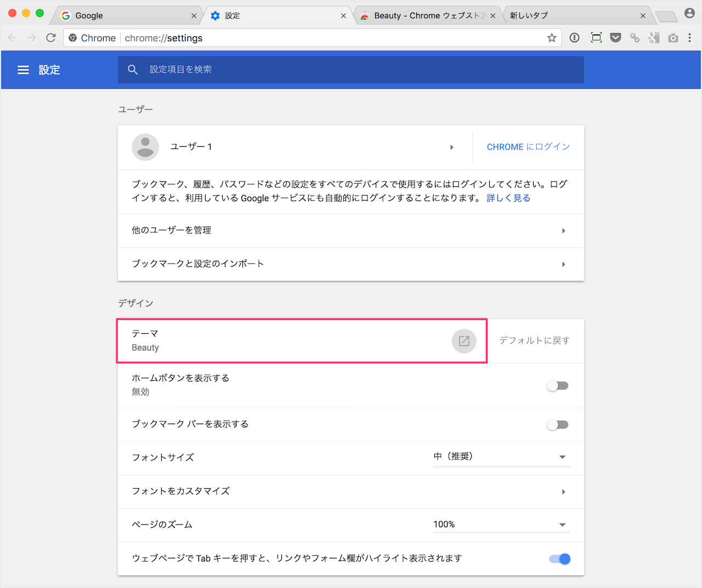The height and width of the screenshot is (588, 702).
Task: Close the 設定 tab
Action: (x=343, y=16)
